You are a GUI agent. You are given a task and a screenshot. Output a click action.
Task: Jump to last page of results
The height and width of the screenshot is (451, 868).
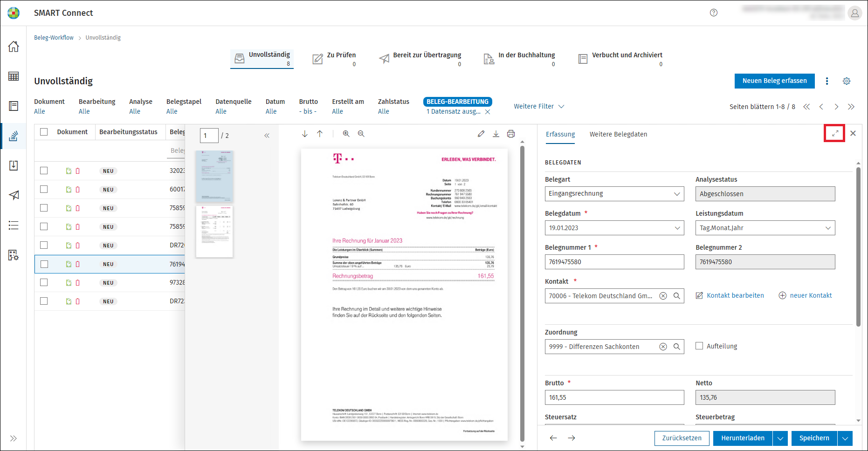(x=851, y=107)
